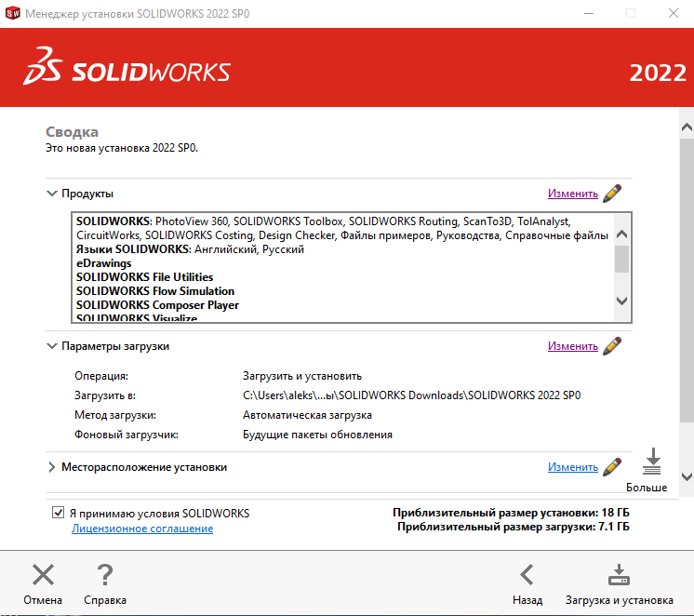Click the Загрузить и установить operation value
694x616 pixels.
(302, 376)
